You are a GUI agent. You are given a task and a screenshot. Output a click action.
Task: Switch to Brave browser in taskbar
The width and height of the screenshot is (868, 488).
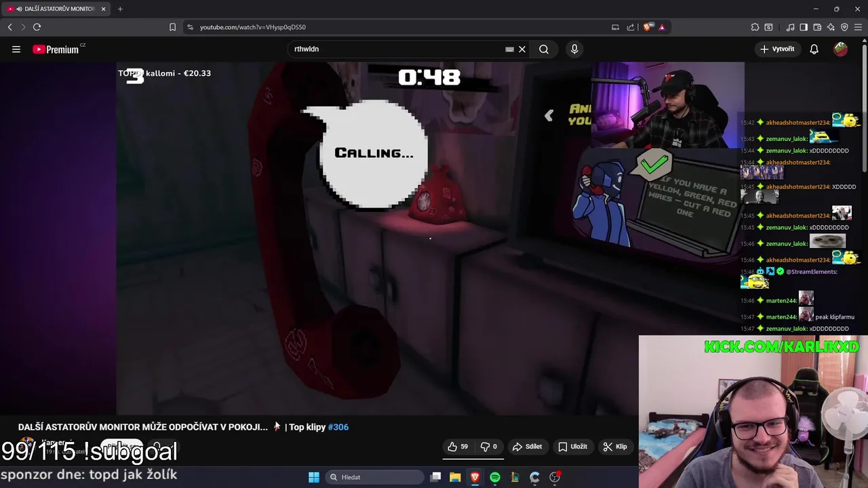pos(475,477)
